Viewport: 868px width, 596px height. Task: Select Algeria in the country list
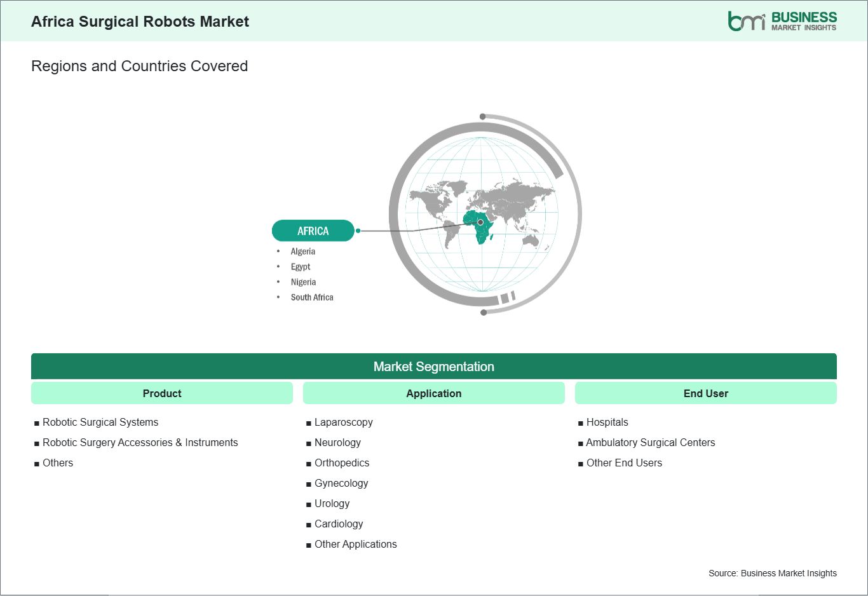303,252
